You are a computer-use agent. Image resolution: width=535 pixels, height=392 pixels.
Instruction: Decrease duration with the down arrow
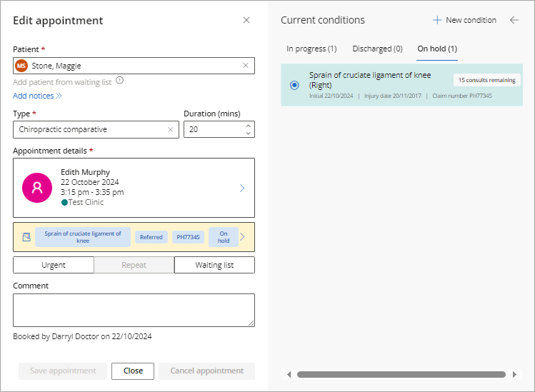tap(248, 133)
